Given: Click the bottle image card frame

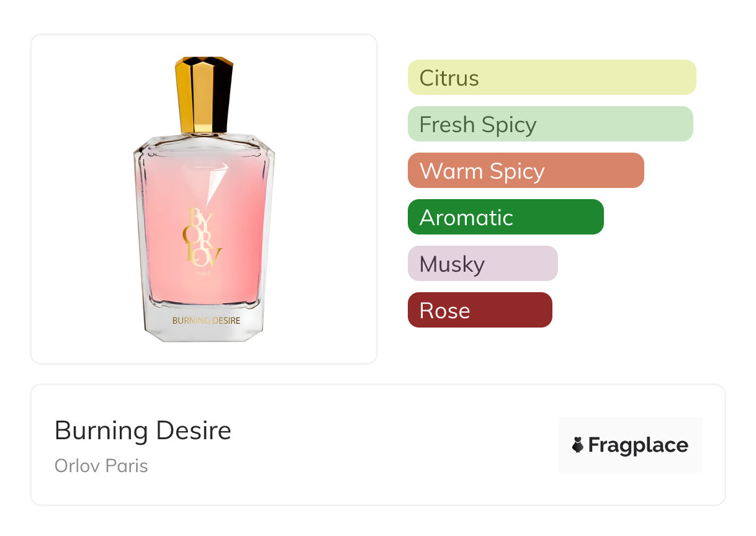Looking at the screenshot, I should point(204,199).
